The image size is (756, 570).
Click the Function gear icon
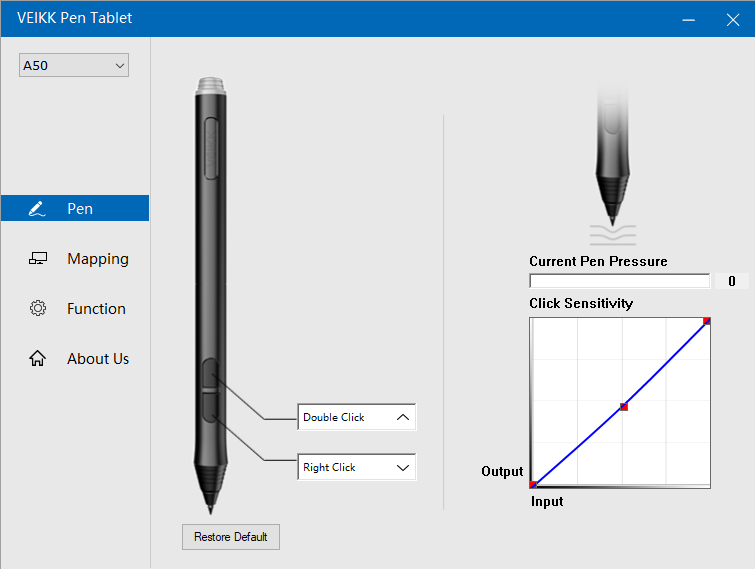38,309
